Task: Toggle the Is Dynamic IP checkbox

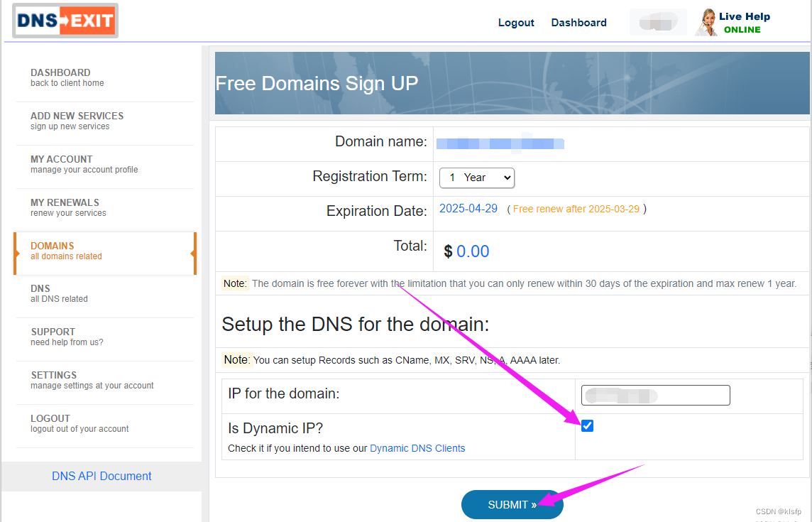Action: point(587,425)
